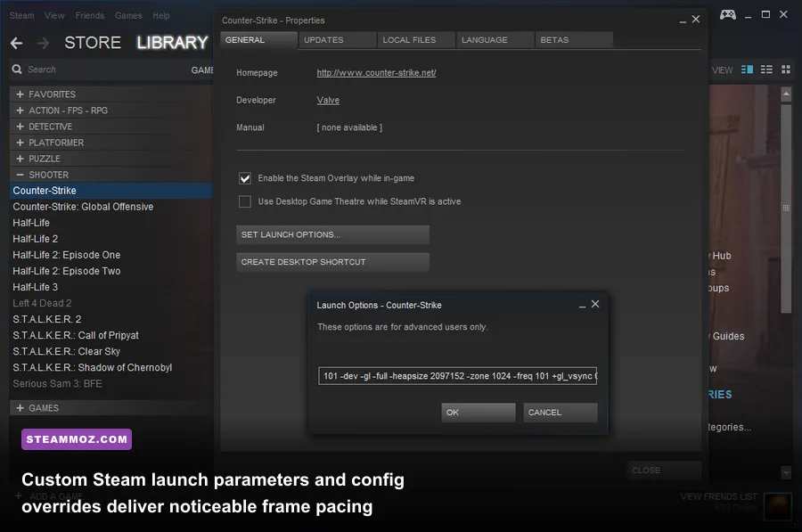Click SET LAUNCH OPTIONS button
The width and height of the screenshot is (802, 532).
pyautogui.click(x=332, y=234)
